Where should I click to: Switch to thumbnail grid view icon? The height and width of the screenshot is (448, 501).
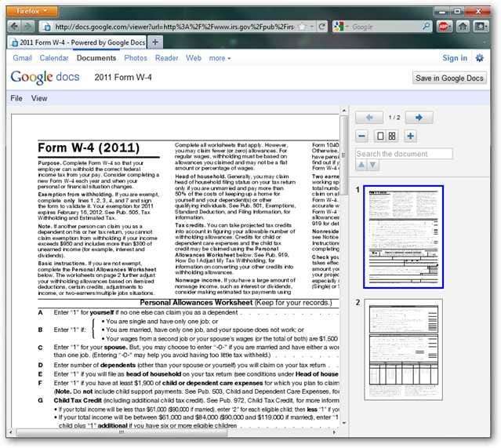[x=392, y=136]
